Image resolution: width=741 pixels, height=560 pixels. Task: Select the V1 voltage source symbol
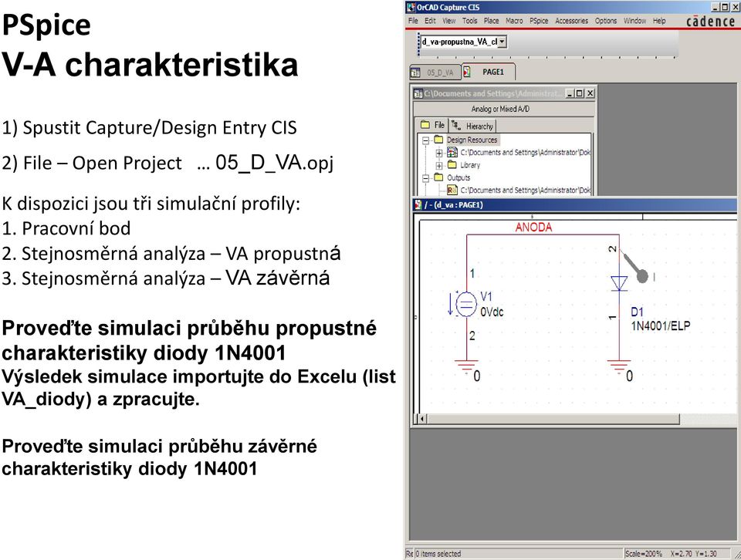click(x=466, y=304)
